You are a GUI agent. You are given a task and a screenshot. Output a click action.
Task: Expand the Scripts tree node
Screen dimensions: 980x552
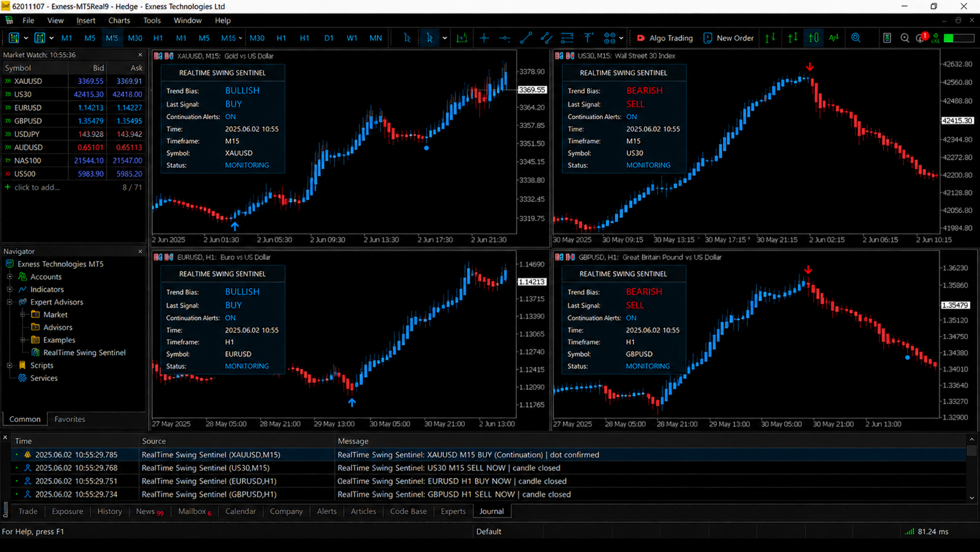pyautogui.click(x=9, y=365)
